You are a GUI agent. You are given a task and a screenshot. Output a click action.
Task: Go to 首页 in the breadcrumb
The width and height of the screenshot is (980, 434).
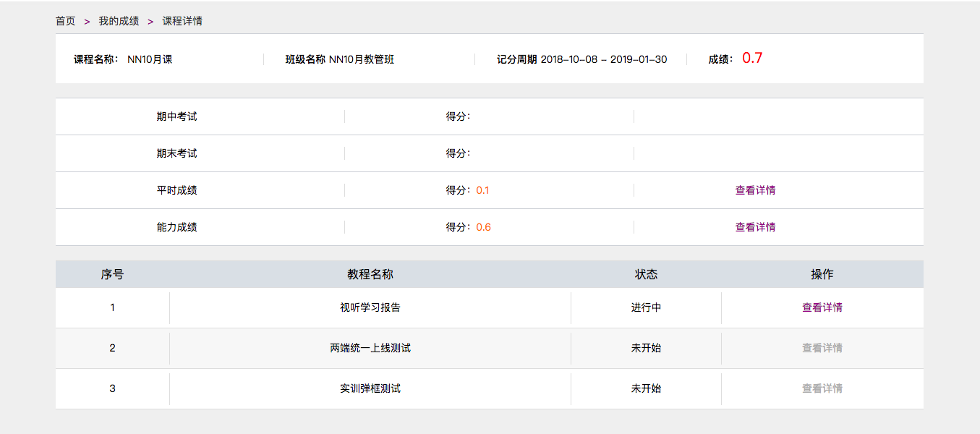[x=65, y=21]
